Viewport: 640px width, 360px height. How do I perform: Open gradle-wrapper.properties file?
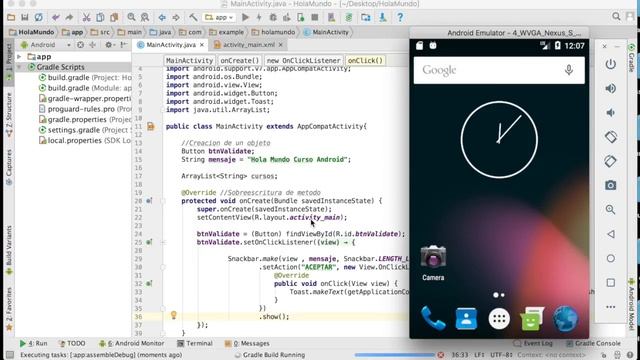tap(85, 98)
